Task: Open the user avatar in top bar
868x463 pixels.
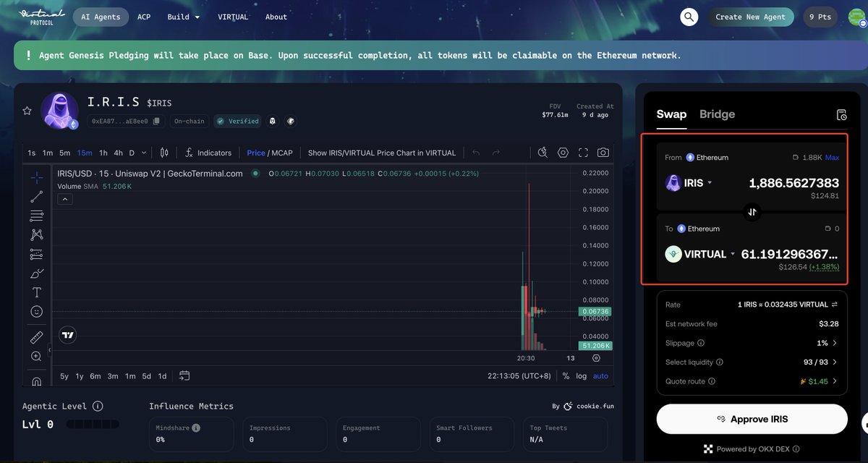Action: point(858,17)
